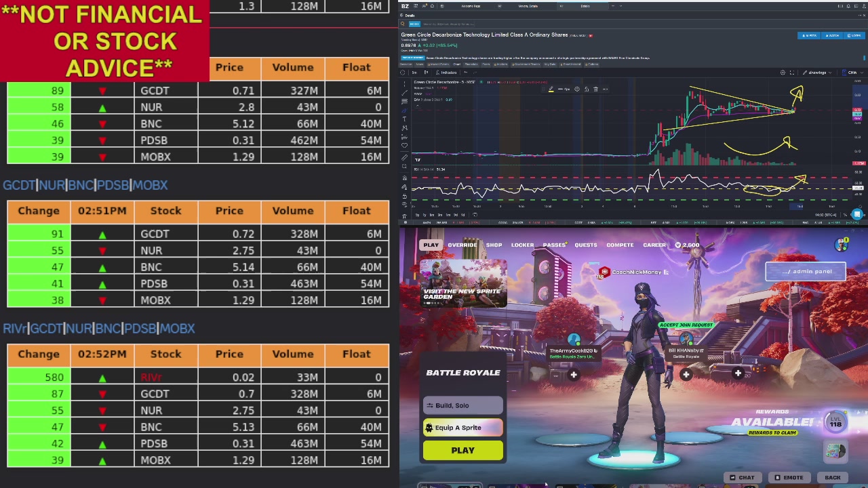868x488 pixels.
Task: Select the ruler measure tool on chart
Action: (405, 158)
